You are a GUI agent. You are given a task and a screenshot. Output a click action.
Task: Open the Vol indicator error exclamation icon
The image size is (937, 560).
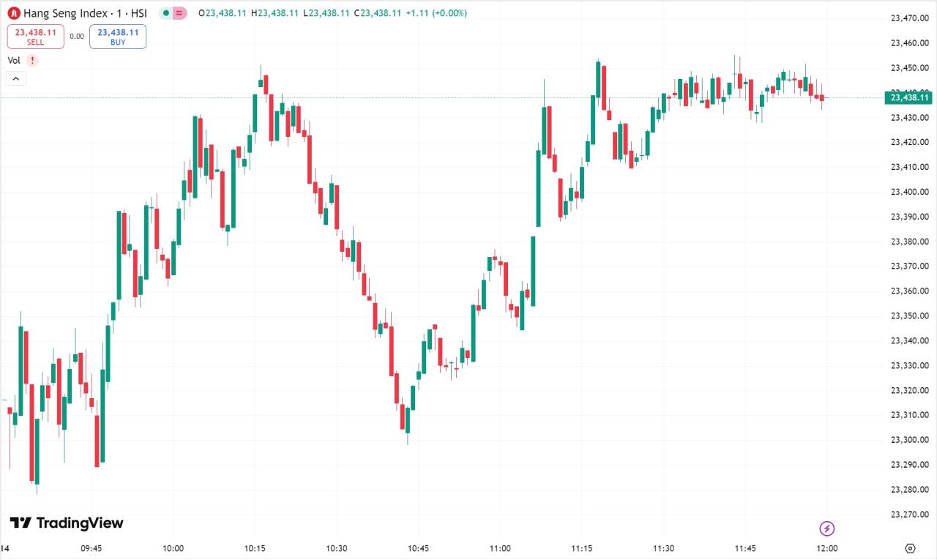pos(32,61)
